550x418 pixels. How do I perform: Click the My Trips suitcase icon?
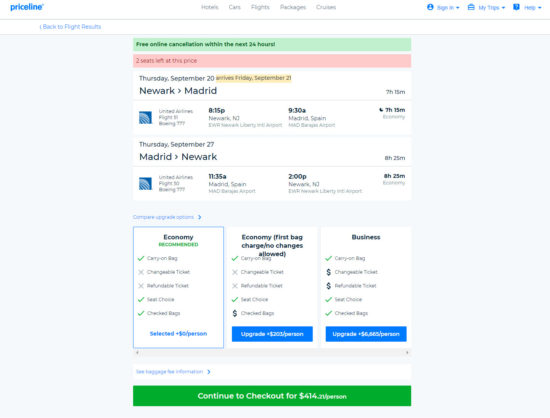[x=471, y=7]
